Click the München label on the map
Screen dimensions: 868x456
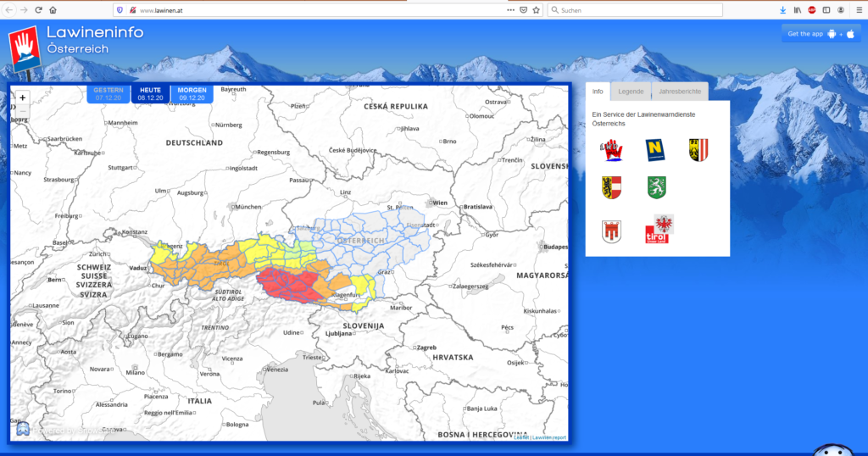tap(248, 207)
